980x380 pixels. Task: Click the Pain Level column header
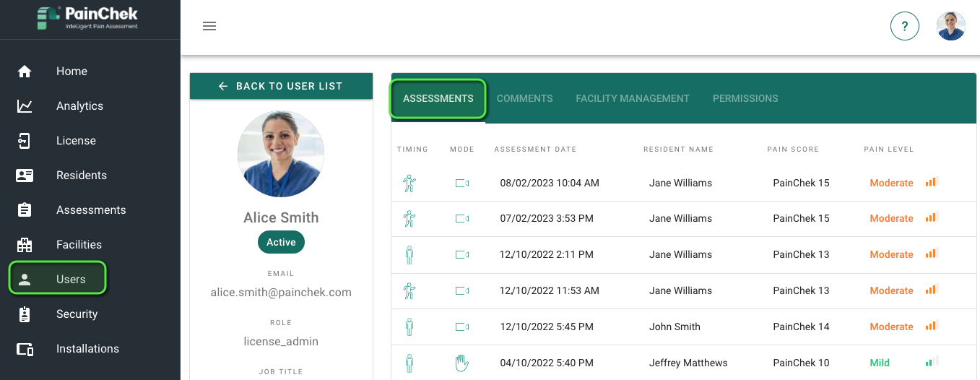889,150
